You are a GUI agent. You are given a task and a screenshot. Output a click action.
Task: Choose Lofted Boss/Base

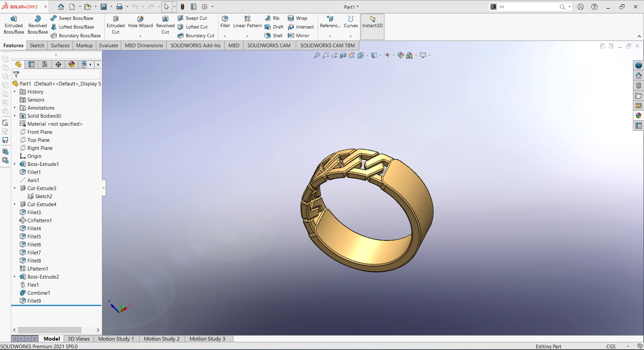(x=72, y=27)
